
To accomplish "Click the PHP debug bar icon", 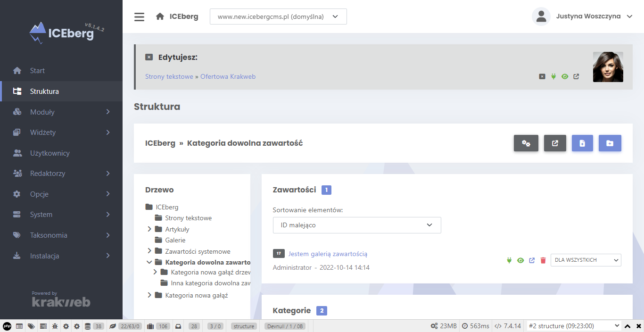I will (x=7, y=326).
